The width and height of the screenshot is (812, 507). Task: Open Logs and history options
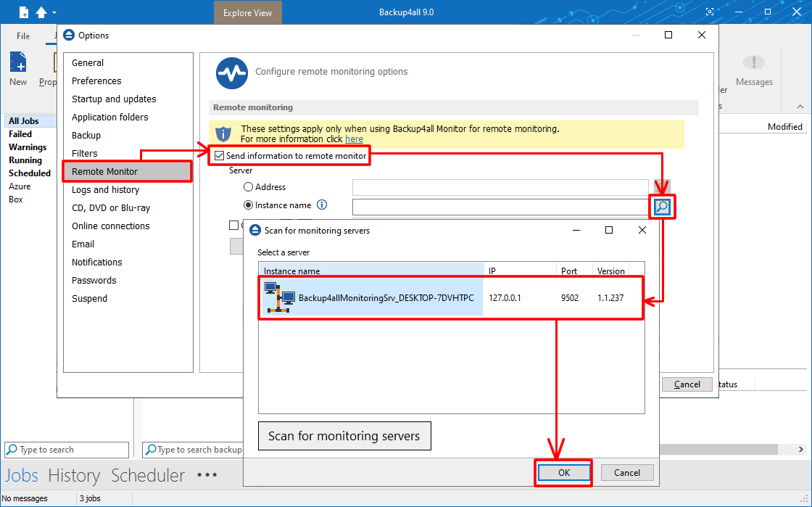pyautogui.click(x=105, y=189)
